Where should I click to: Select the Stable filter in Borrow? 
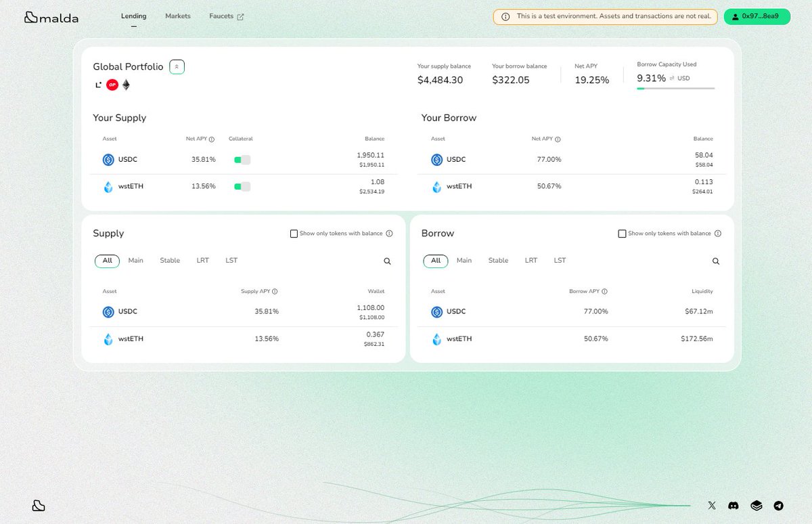point(498,261)
